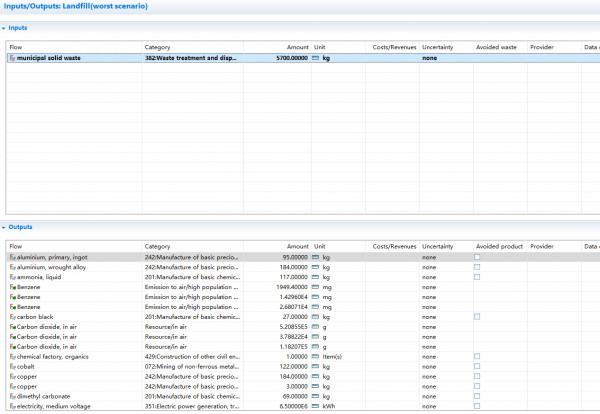Check Avoided product for copper 184.00000 row

pyautogui.click(x=477, y=376)
